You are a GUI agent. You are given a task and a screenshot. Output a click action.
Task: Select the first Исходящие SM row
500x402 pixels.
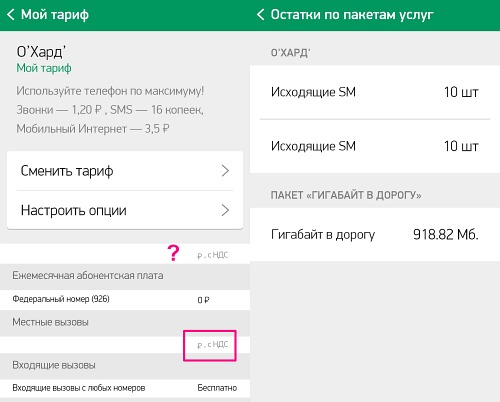(x=375, y=92)
